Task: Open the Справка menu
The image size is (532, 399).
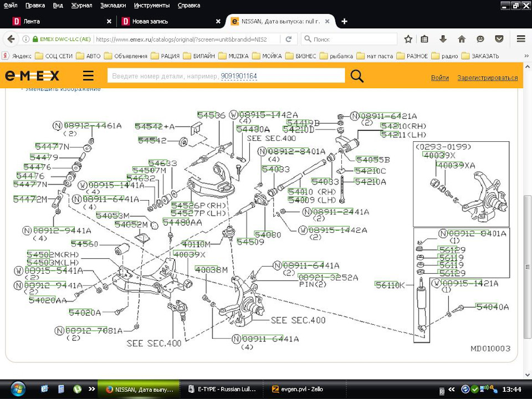Action: 188,6
